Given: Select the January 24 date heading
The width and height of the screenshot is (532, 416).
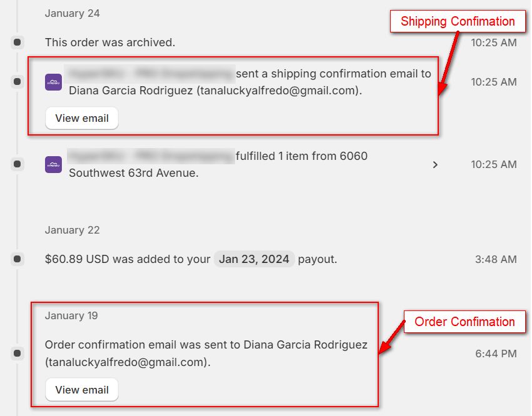Looking at the screenshot, I should click(72, 13).
